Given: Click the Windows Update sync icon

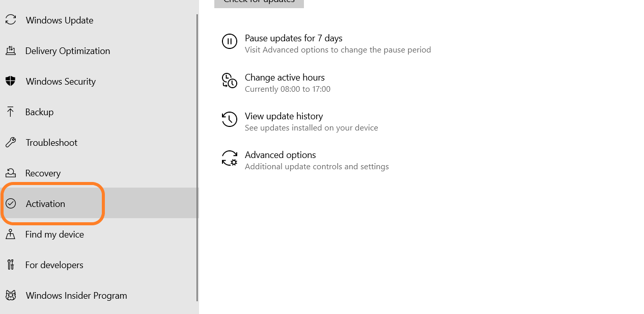Looking at the screenshot, I should pos(10,20).
